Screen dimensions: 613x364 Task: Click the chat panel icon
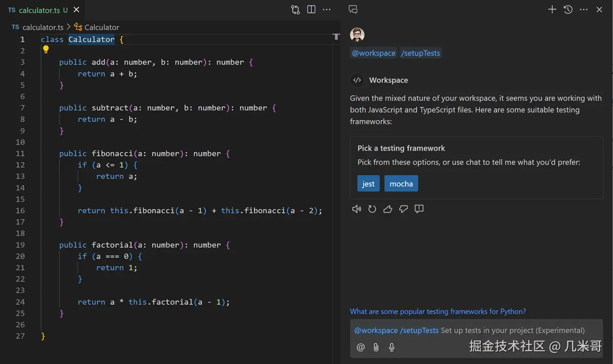click(353, 10)
